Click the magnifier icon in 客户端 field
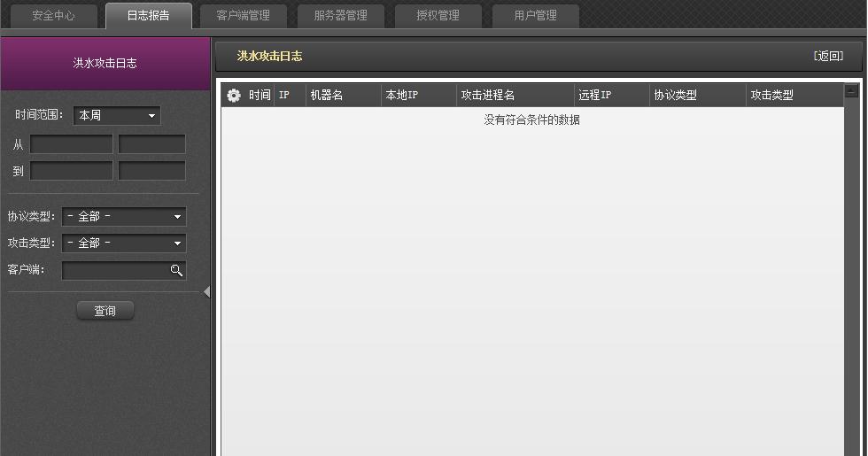The image size is (868, 456). pos(176,270)
